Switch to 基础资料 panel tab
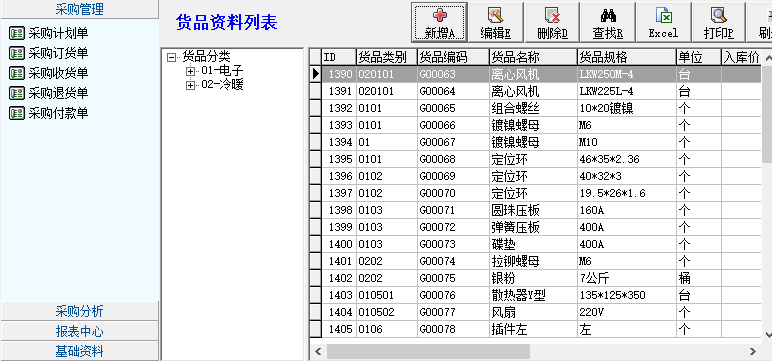Viewport: 772px width, 361px height. [79, 352]
